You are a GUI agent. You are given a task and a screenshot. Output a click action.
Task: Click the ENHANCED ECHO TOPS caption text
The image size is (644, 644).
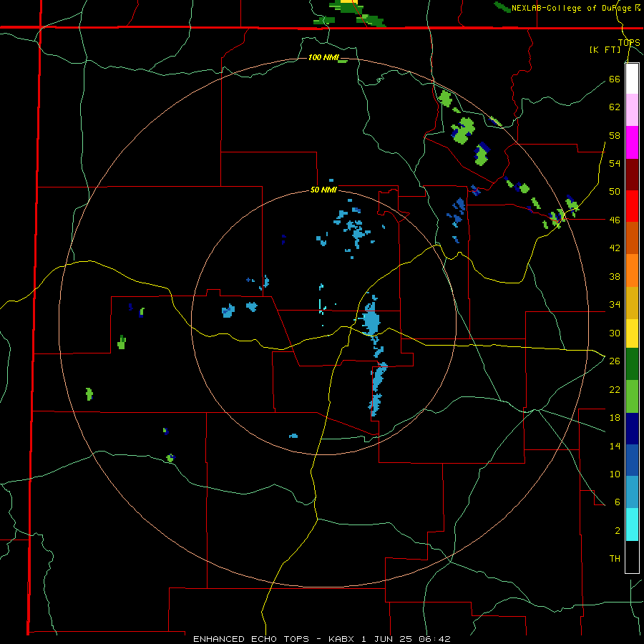[x=251, y=639]
